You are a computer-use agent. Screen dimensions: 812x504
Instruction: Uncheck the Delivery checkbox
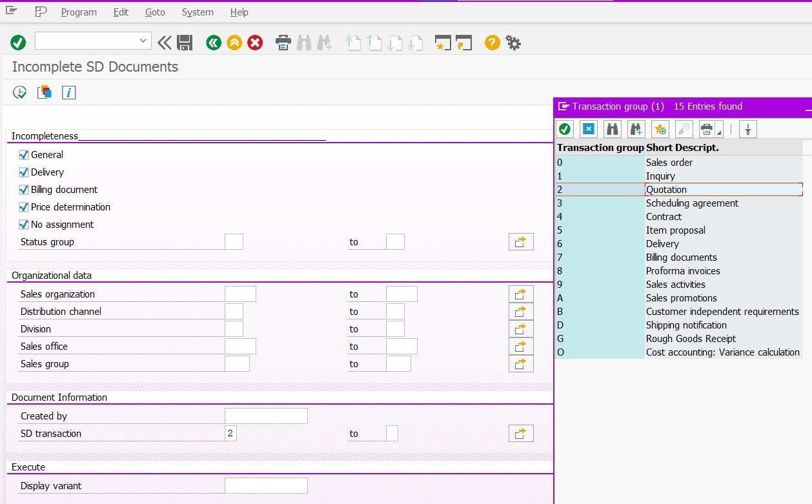pos(23,172)
